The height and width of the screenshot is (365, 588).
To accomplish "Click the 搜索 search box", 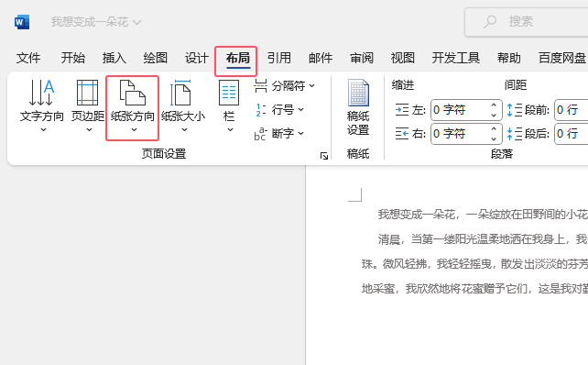I will 527,22.
